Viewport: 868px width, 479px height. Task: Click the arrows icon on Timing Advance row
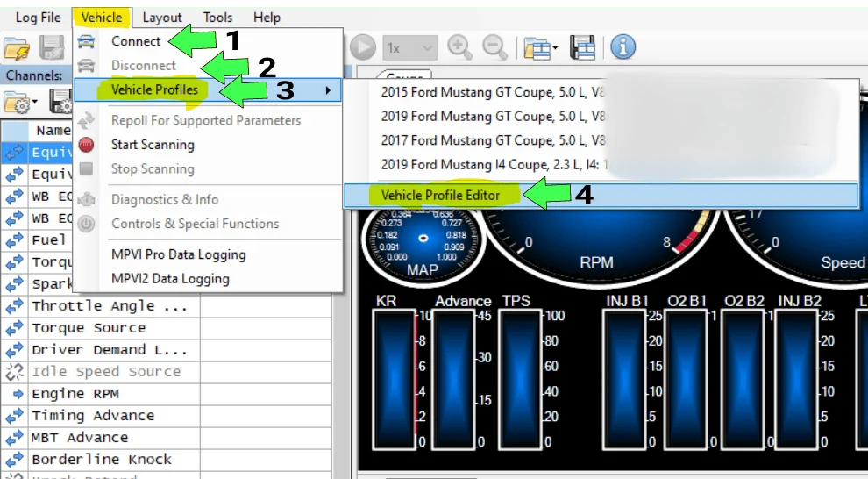tap(15, 415)
